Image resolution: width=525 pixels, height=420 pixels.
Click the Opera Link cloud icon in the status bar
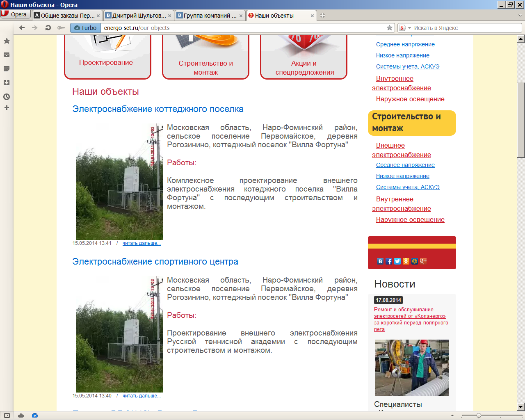click(21, 415)
